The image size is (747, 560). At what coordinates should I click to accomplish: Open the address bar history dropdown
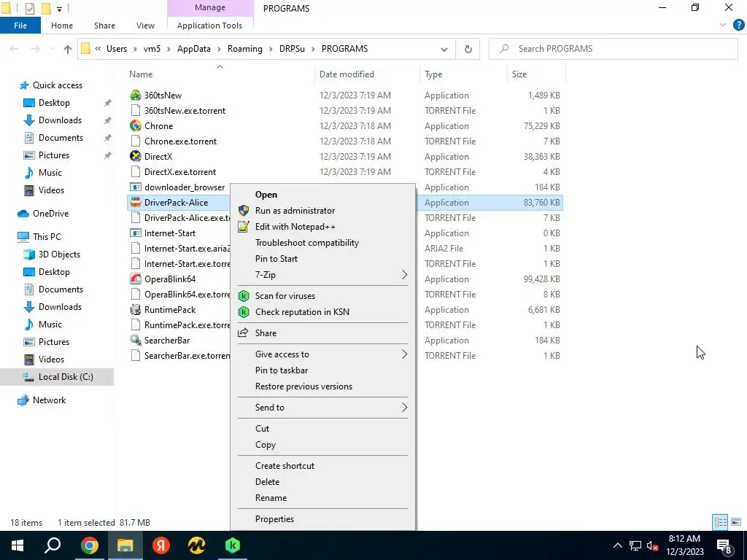coord(444,49)
